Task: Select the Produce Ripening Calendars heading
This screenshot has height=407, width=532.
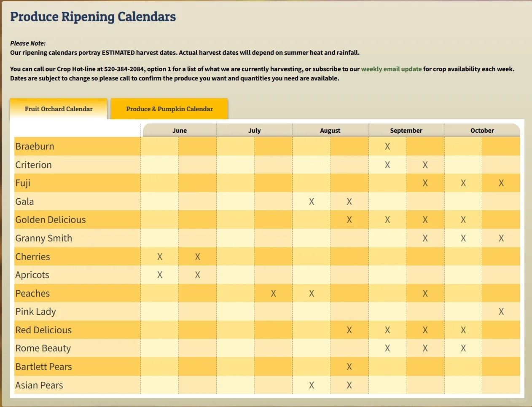Action: (93, 16)
